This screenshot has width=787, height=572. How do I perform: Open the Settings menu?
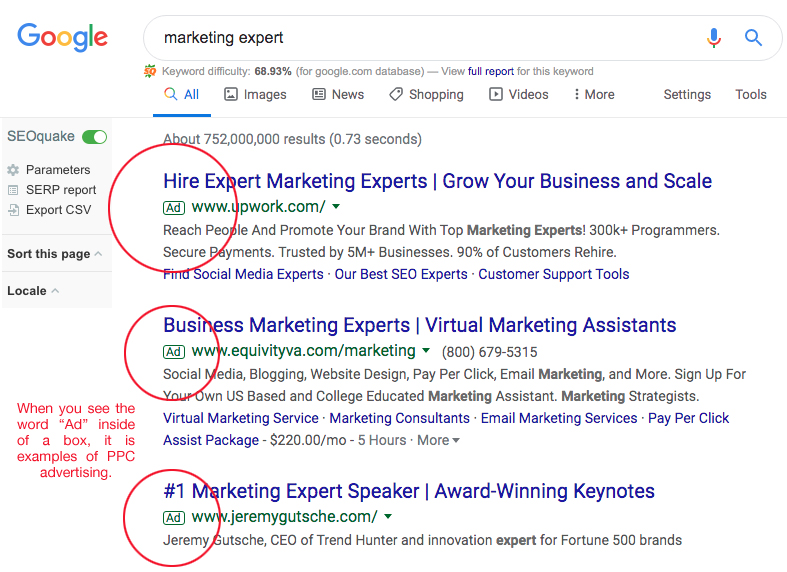[x=687, y=94]
